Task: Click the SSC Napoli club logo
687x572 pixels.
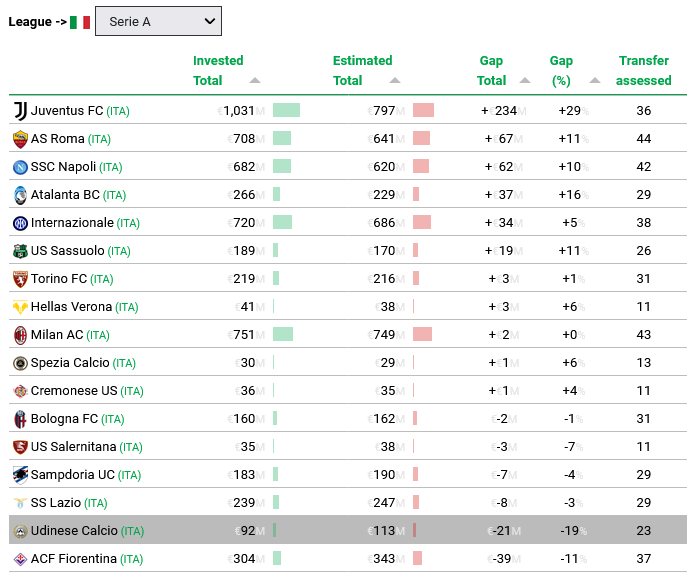Action: 20,167
